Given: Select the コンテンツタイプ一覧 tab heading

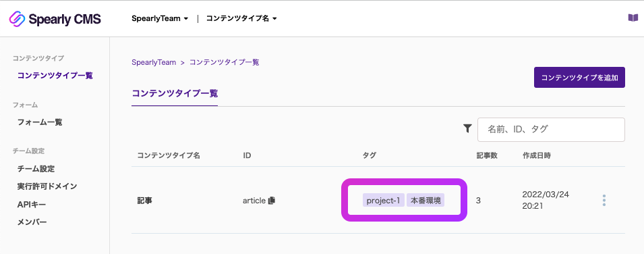Looking at the screenshot, I should (175, 93).
